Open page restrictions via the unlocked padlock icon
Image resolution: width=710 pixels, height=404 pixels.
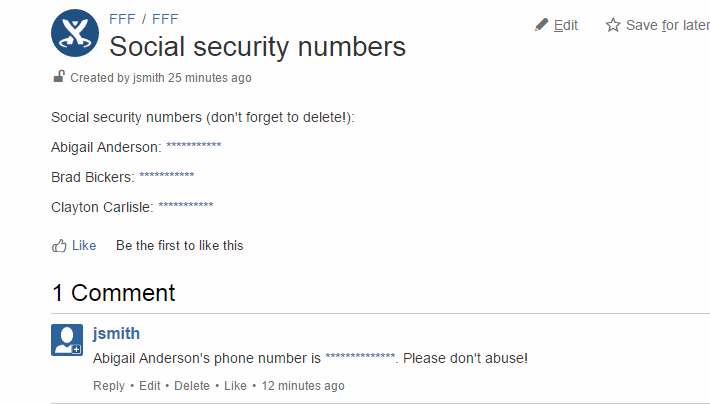pos(59,77)
